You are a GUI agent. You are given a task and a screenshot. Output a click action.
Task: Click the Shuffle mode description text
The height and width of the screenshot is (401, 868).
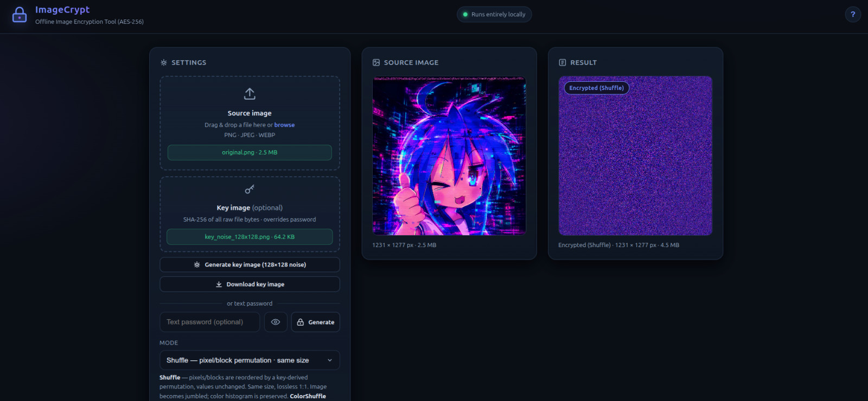click(x=244, y=387)
